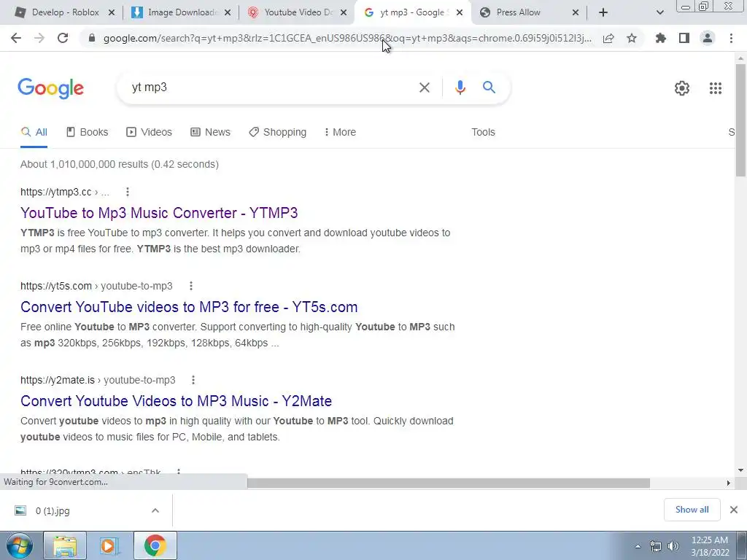
Task: Switch to the Press Allow tab
Action: point(517,12)
